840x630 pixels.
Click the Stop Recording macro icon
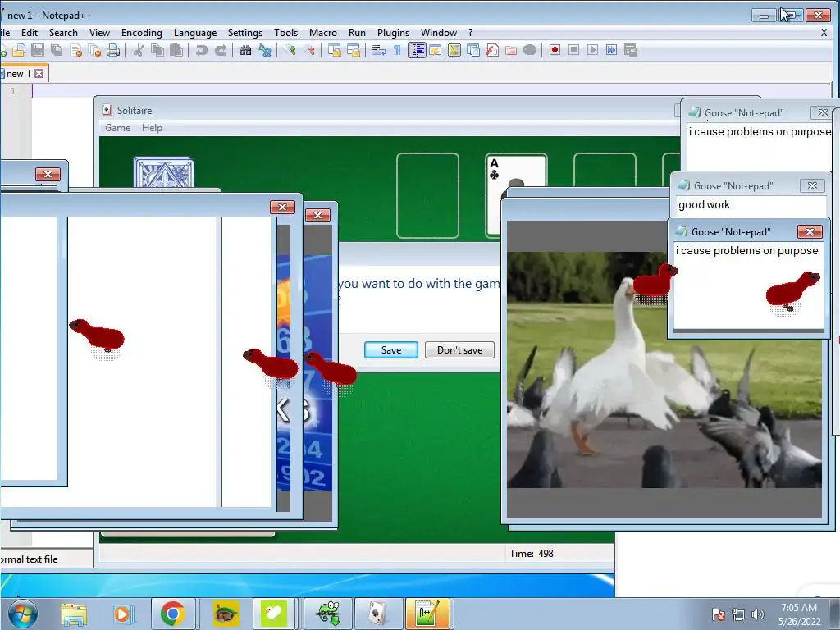tap(573, 50)
